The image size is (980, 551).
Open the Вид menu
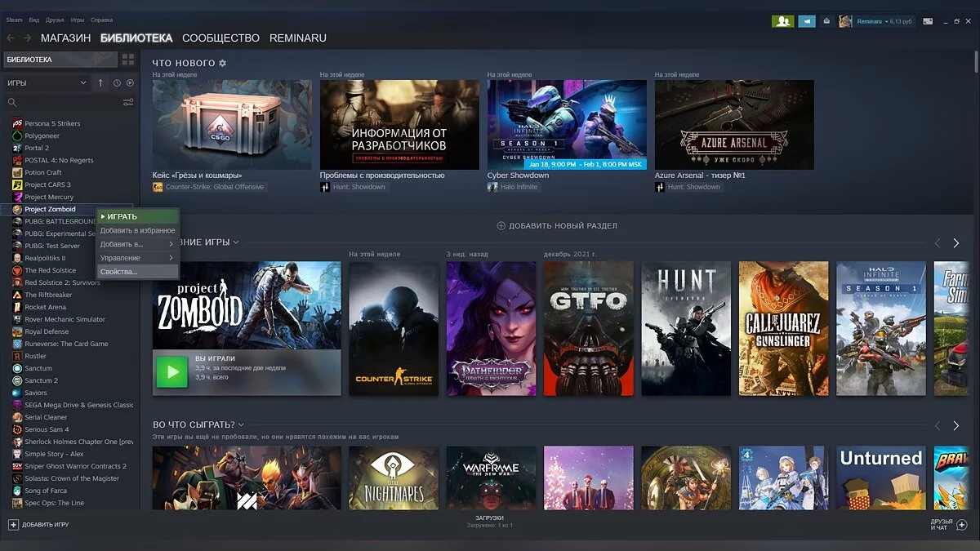34,19
